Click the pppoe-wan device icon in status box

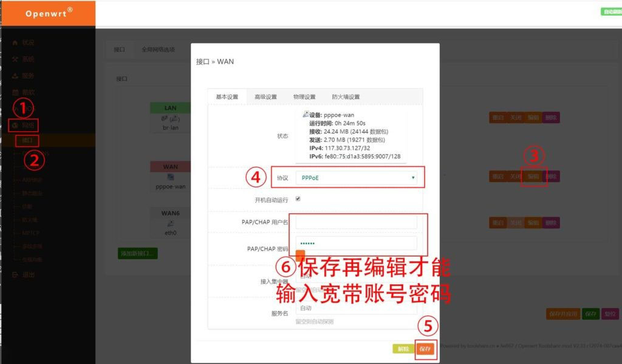tap(306, 115)
